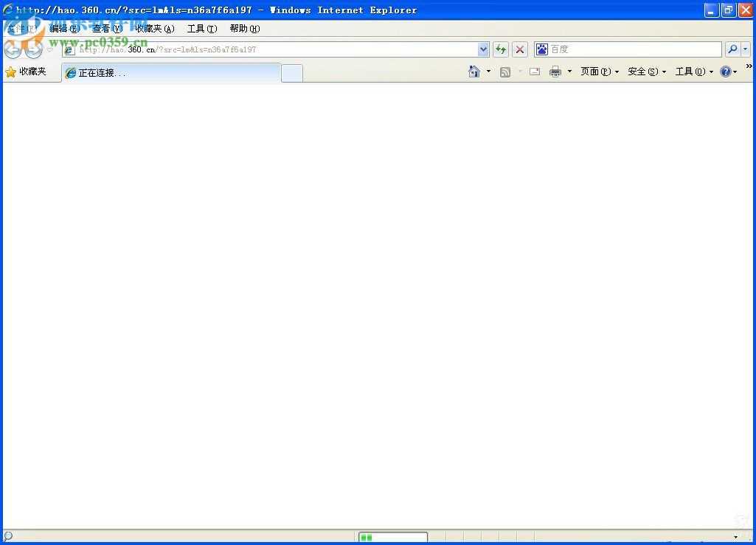756x545 pixels.
Task: Expand the Print options arrow
Action: click(x=569, y=72)
